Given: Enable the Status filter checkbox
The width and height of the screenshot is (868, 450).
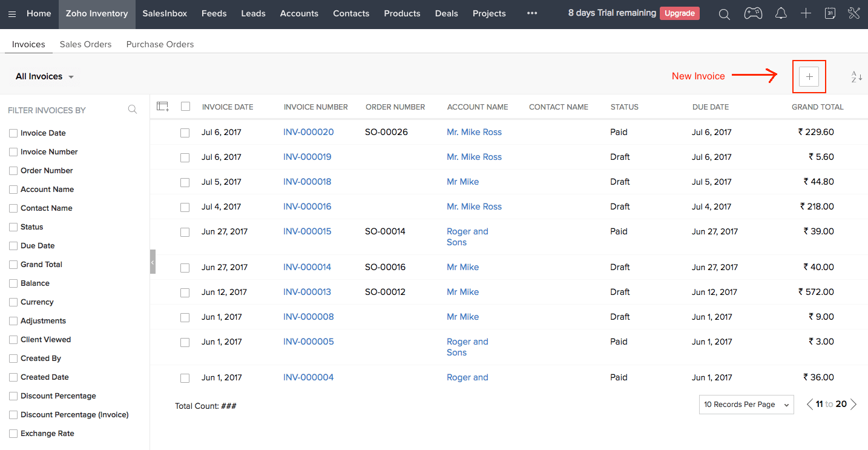Looking at the screenshot, I should 13,227.
